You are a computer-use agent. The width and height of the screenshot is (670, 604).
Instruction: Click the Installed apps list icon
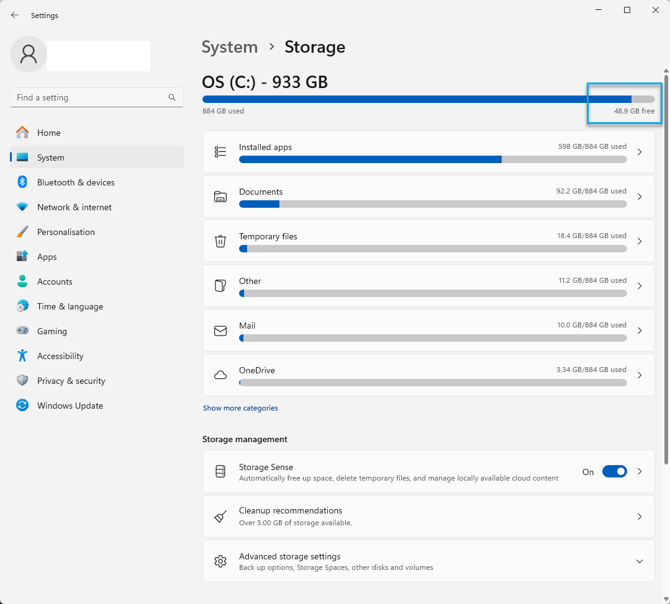[x=220, y=152]
